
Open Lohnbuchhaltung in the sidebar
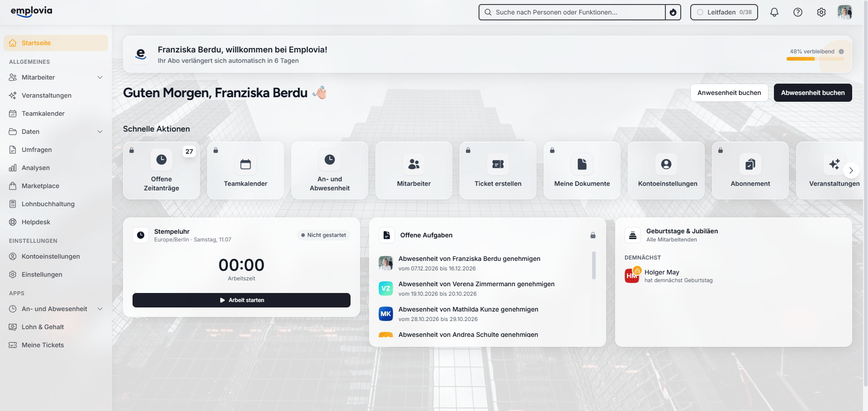pyautogui.click(x=56, y=204)
